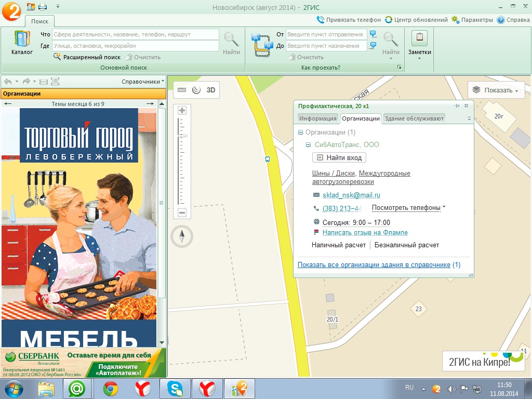Switch to the Здание обслуживают tab
This screenshot has height=399, width=532.
click(x=414, y=118)
